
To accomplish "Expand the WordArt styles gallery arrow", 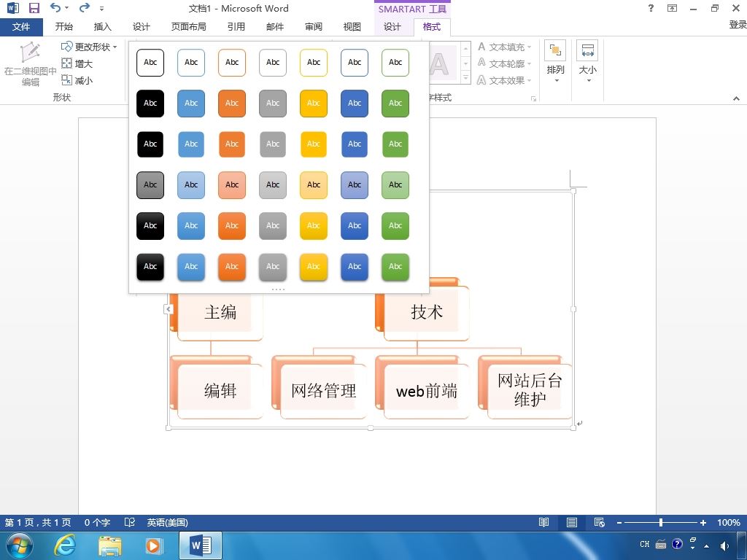I will [x=466, y=78].
